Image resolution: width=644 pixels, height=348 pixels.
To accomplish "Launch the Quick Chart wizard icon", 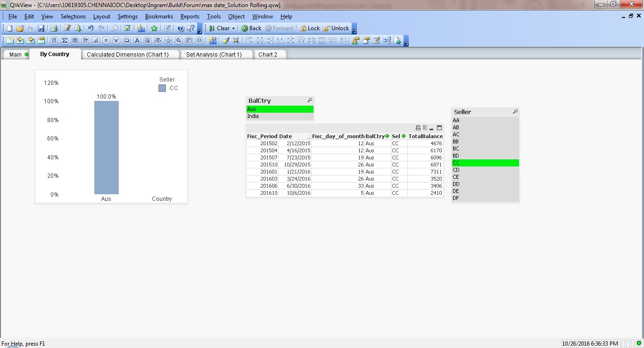I will 141,28.
